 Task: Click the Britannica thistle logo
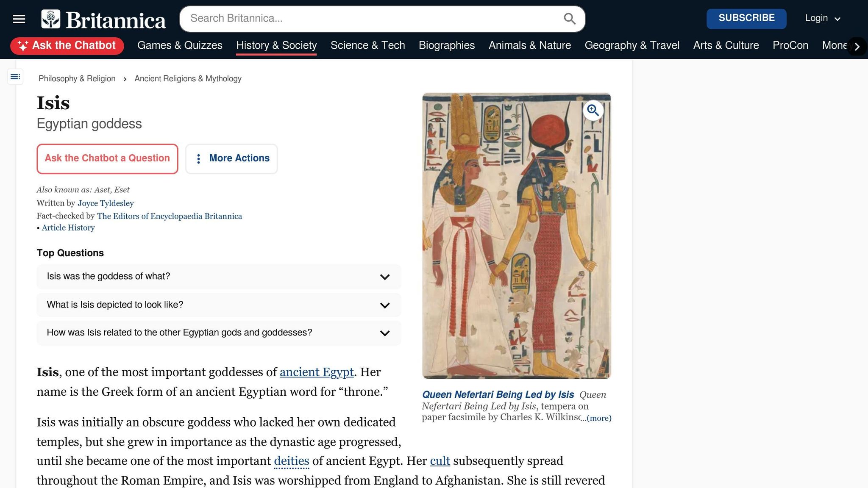coord(51,19)
